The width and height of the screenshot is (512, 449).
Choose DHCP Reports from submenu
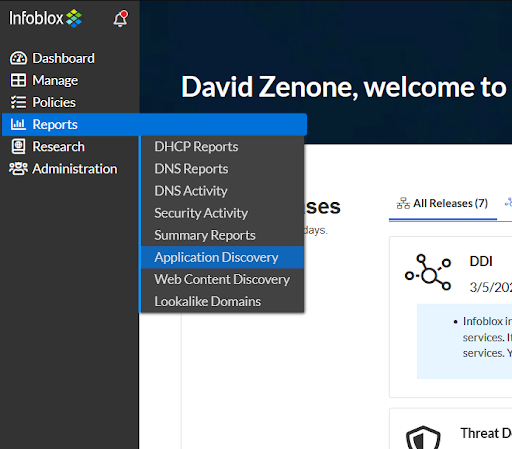click(x=222, y=147)
